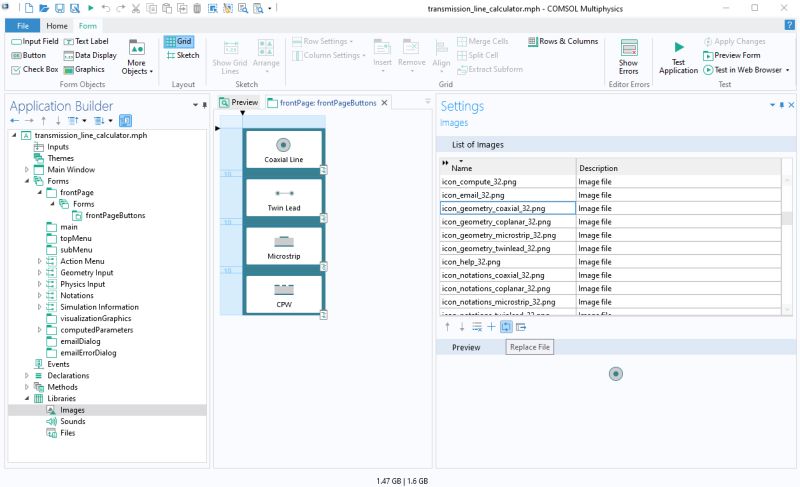Click Show Errors in Editor Errors group

[x=629, y=57]
